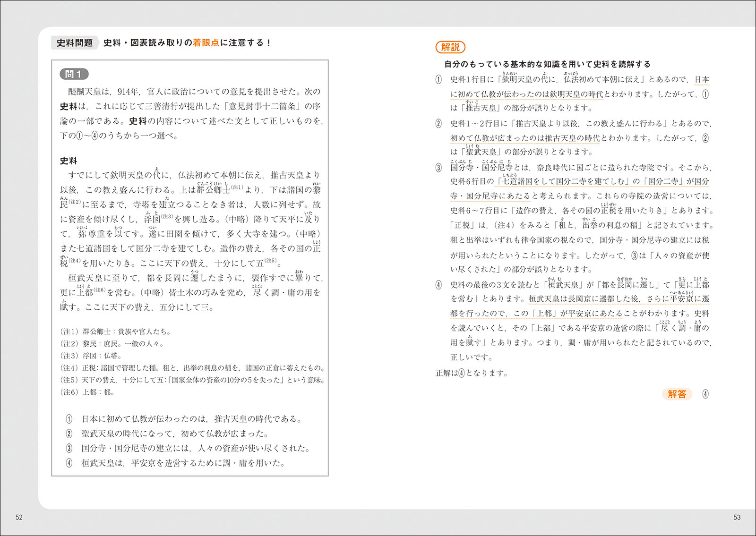This screenshot has width=756, height=536.
Task: Click footnote (注3) 浮図:仏塔
Action: click(91, 356)
